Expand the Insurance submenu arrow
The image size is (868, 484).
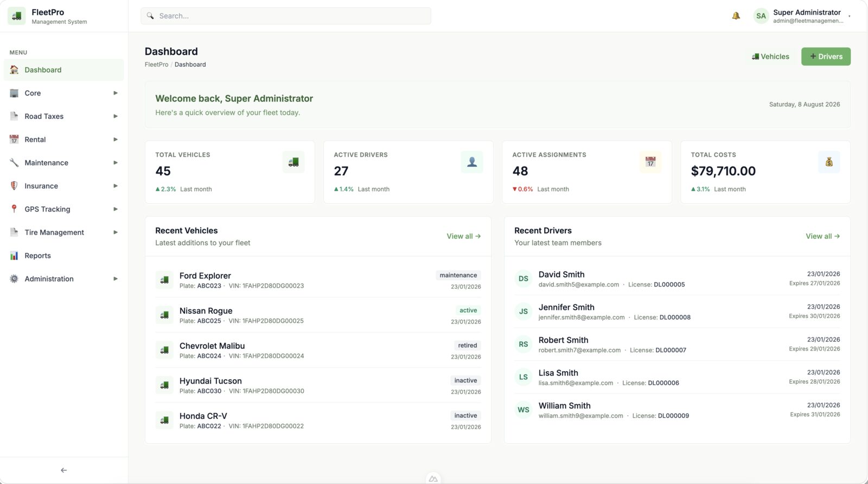(116, 186)
